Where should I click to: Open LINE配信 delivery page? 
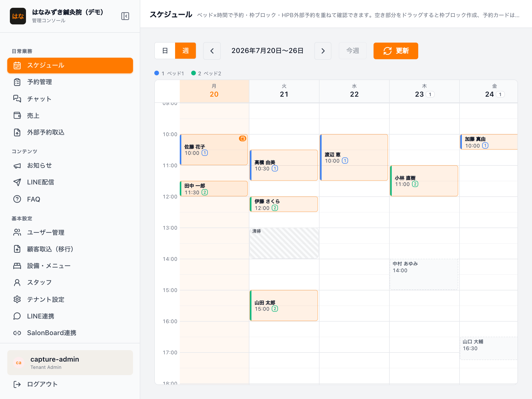click(70, 182)
